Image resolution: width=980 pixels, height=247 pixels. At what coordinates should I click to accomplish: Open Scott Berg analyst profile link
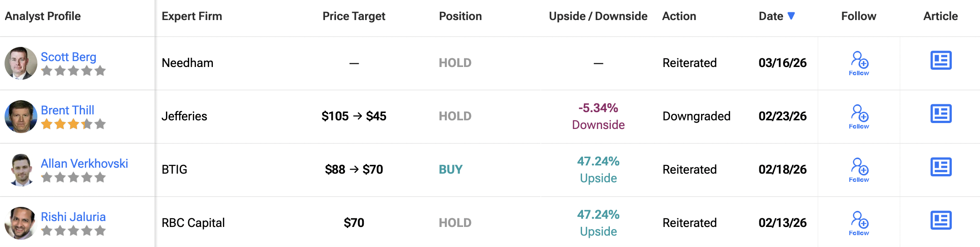pyautogui.click(x=68, y=57)
